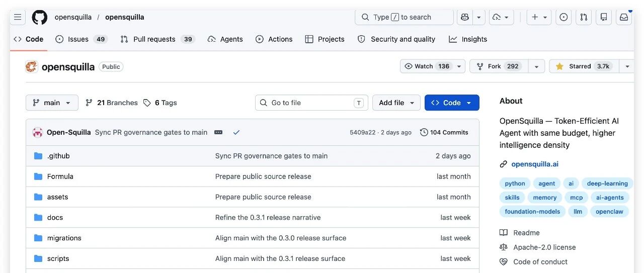Click the Readme book icon

[504, 233]
